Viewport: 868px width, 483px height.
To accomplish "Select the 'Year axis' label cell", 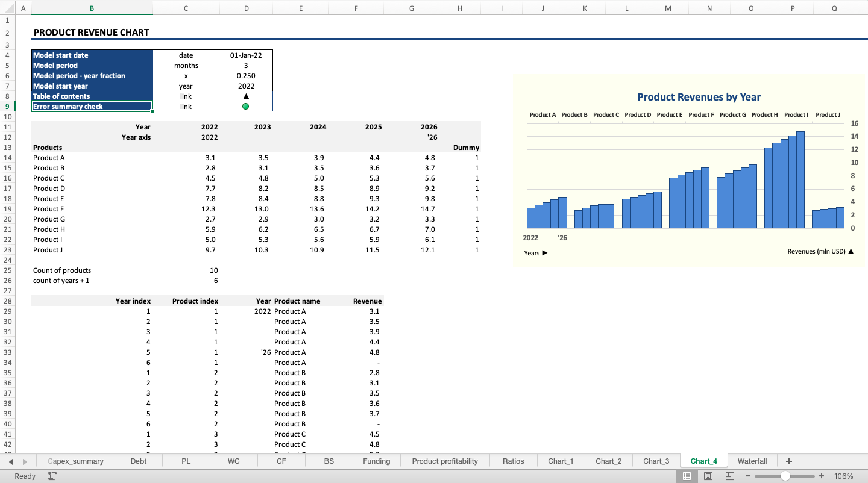I will (92, 137).
